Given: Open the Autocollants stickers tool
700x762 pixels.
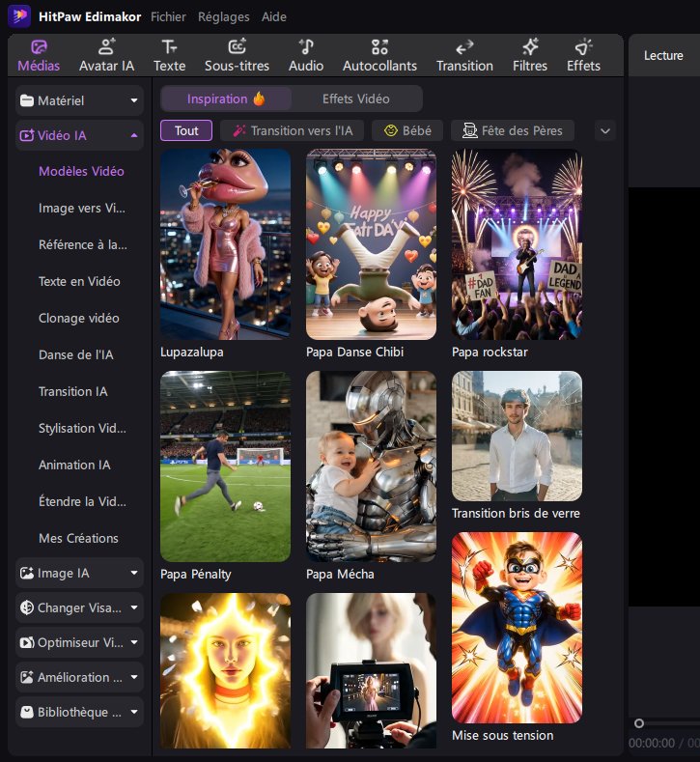Looking at the screenshot, I should 379,55.
